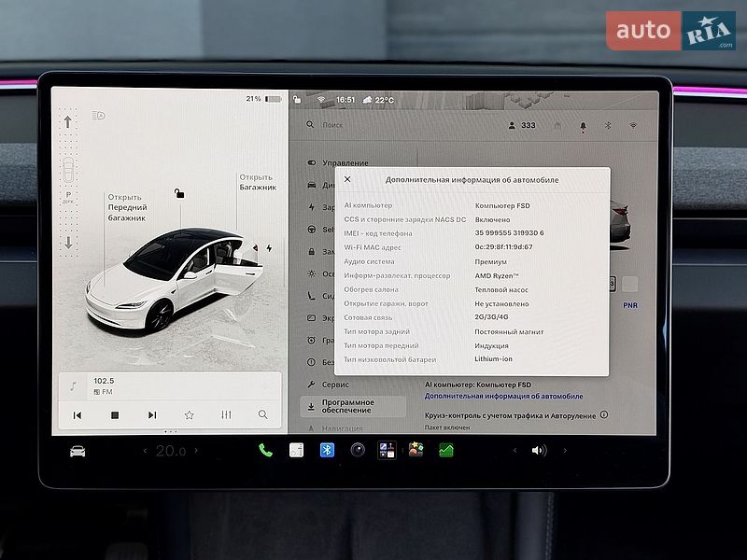Screen dimensions: 747x560
Task: Tap the Wi-Fi signal icon beside the clock
Action: tap(321, 100)
